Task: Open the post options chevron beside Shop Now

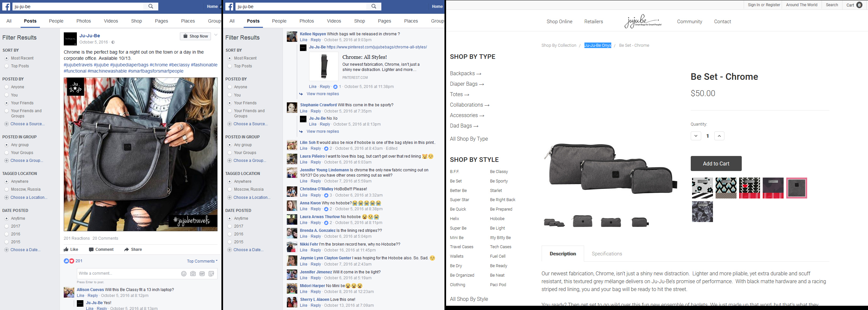Action: (x=216, y=35)
